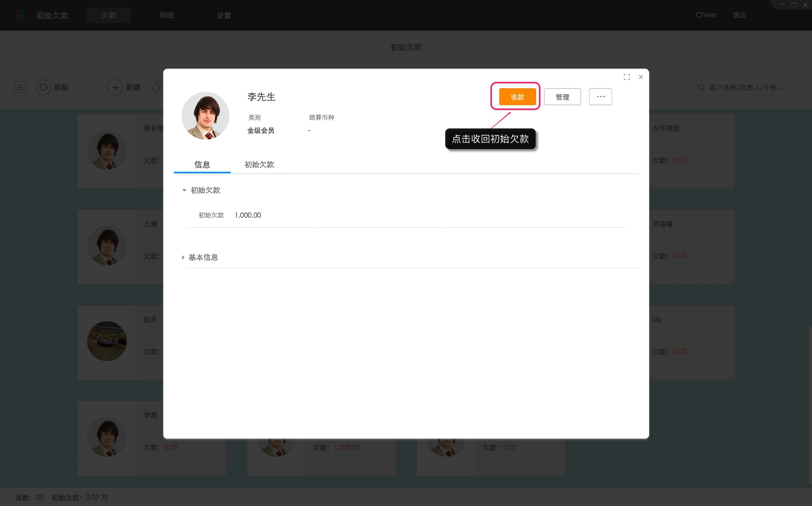The height and width of the screenshot is (506, 812).
Task: Close the 李先生 detail dialog
Action: [641, 77]
